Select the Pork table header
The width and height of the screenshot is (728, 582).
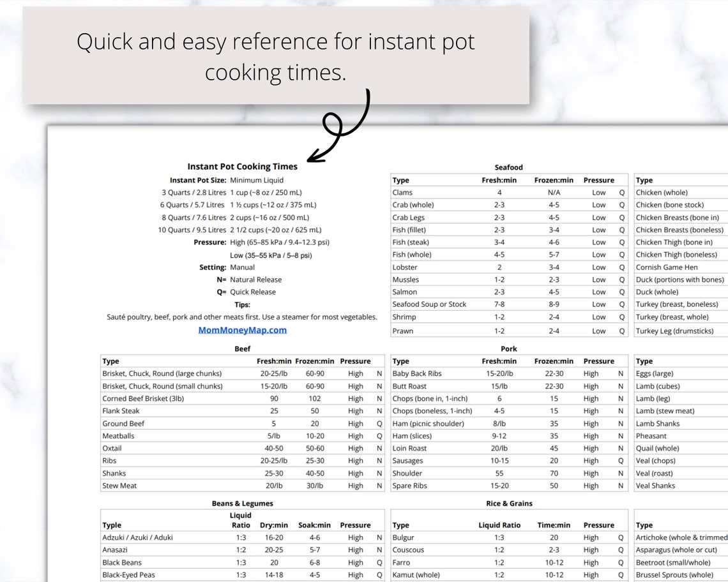(508, 348)
